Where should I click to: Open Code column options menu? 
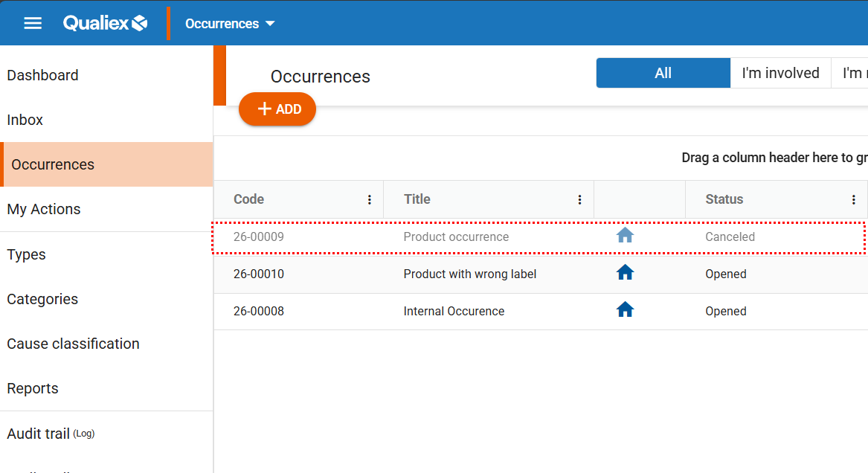tap(370, 199)
